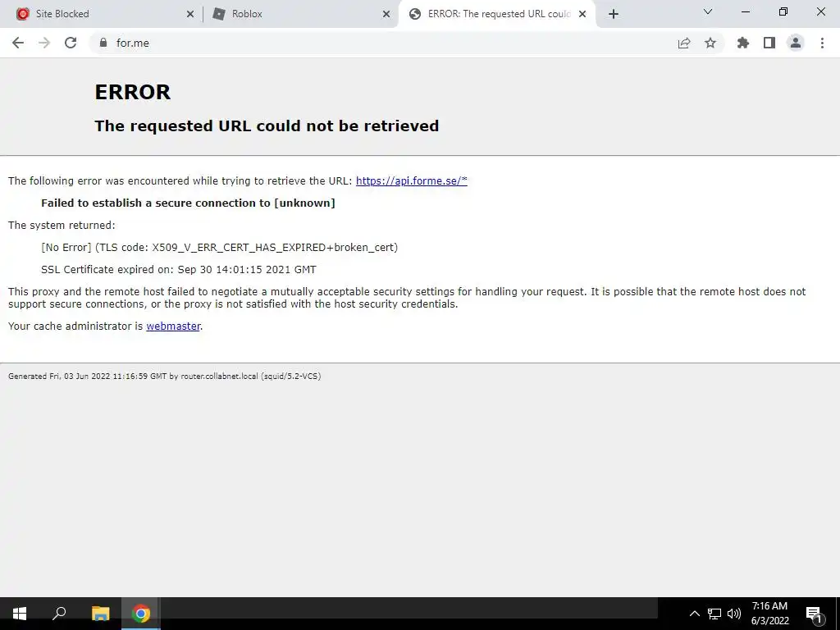This screenshot has width=840, height=630.
Task: Switch to the Site Blocked tab
Action: tap(102, 14)
